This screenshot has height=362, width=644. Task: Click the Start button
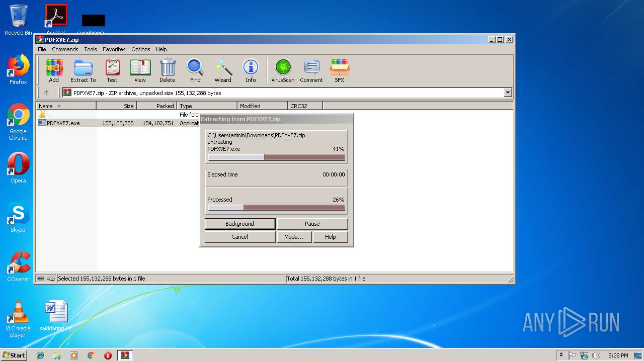point(14,355)
